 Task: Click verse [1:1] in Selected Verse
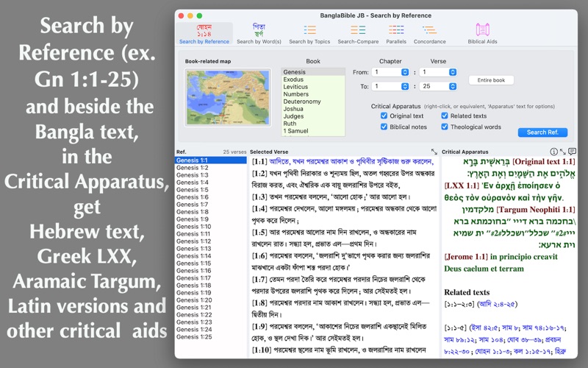pos(343,161)
